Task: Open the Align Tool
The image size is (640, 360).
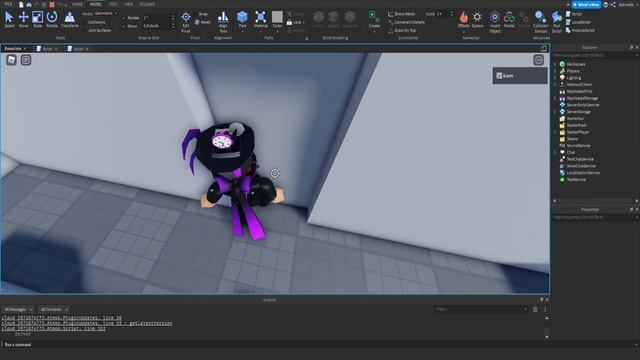Action: [223, 22]
